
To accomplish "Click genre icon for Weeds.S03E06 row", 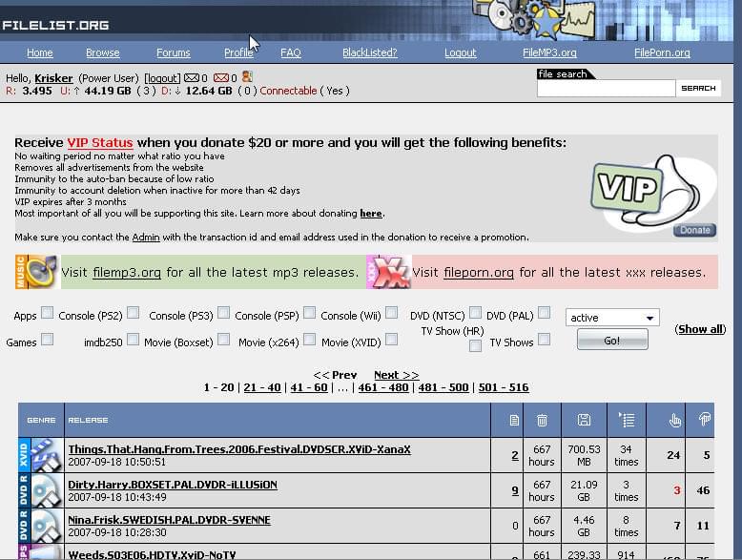I will point(41,552).
